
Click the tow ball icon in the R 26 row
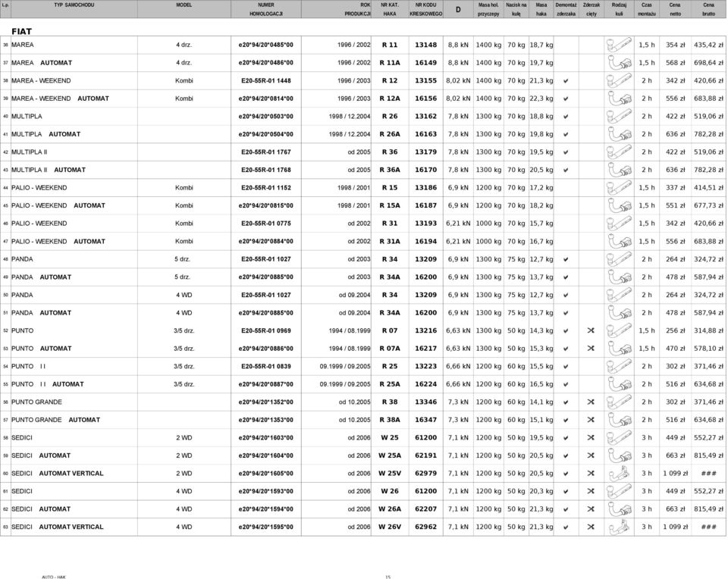coord(619,117)
